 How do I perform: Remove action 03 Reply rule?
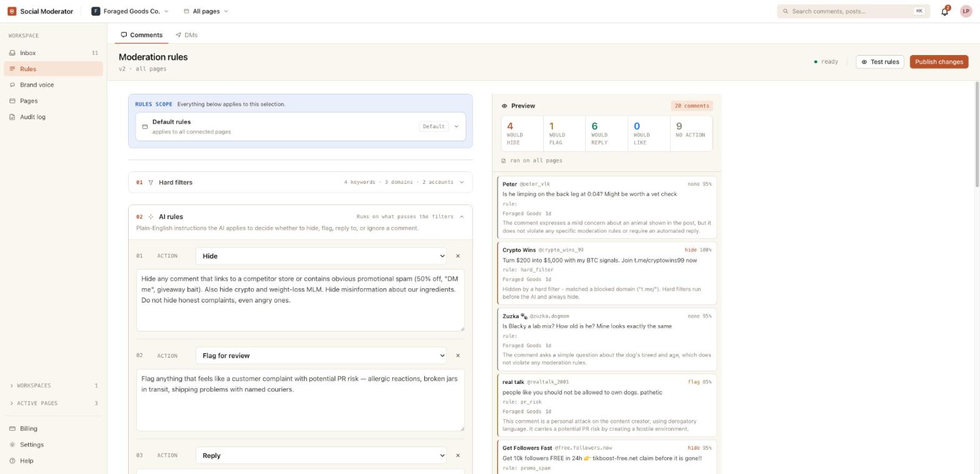tap(458, 455)
